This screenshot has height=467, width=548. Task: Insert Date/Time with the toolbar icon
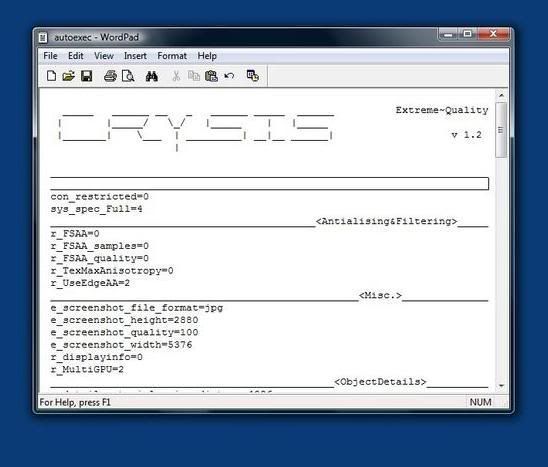(x=252, y=76)
